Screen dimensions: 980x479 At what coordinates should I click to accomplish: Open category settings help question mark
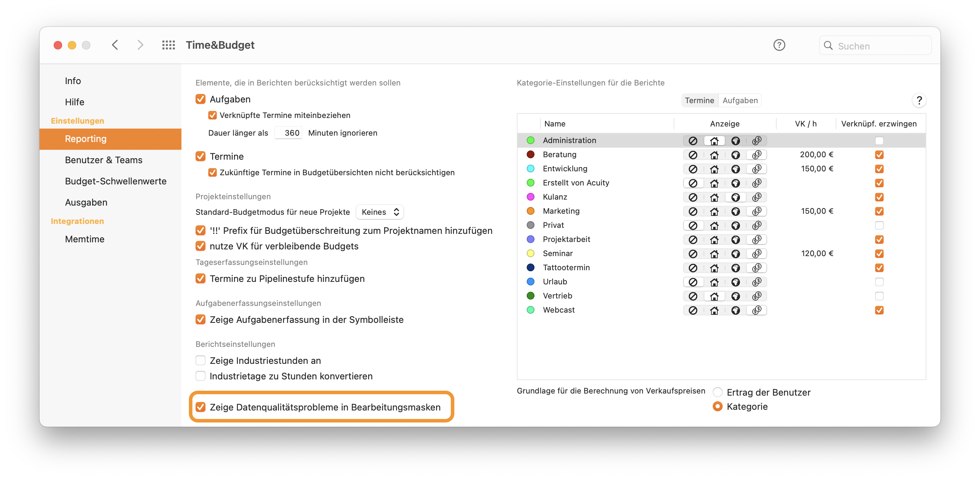(919, 101)
